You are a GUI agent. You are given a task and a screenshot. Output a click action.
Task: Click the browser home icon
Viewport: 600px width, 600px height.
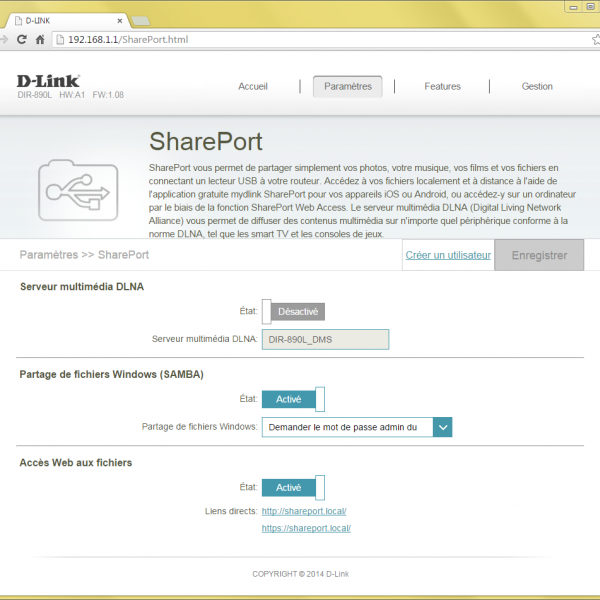(x=40, y=40)
